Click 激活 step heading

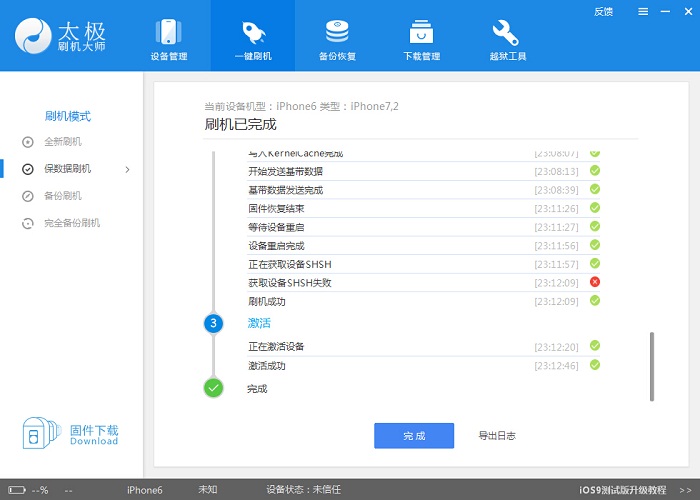click(x=259, y=323)
